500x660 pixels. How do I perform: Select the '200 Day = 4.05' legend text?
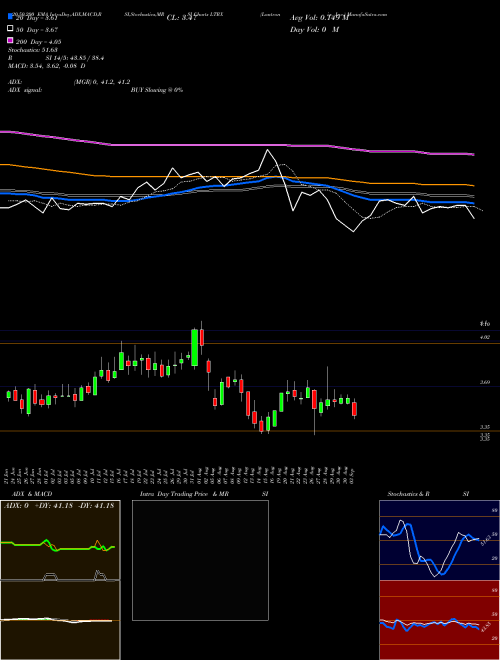39,42
